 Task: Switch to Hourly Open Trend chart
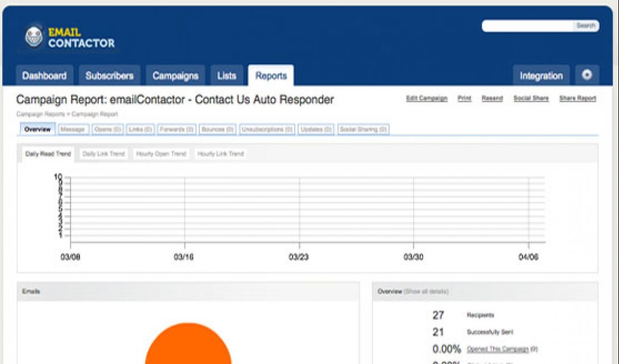click(161, 153)
